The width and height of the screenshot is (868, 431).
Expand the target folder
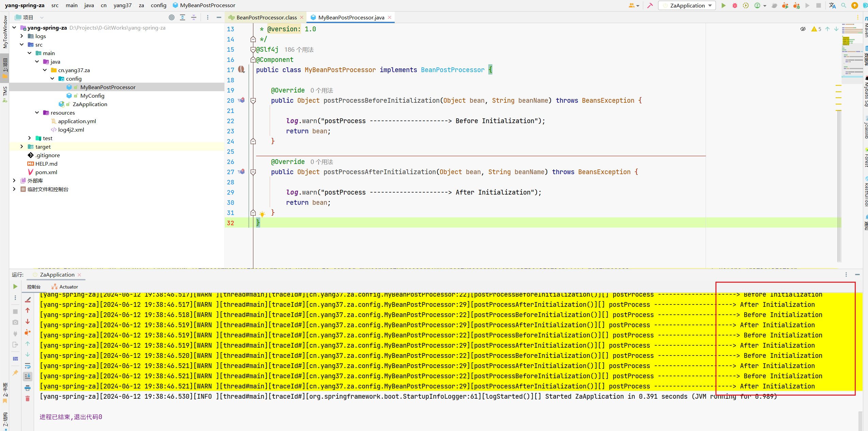coord(22,147)
